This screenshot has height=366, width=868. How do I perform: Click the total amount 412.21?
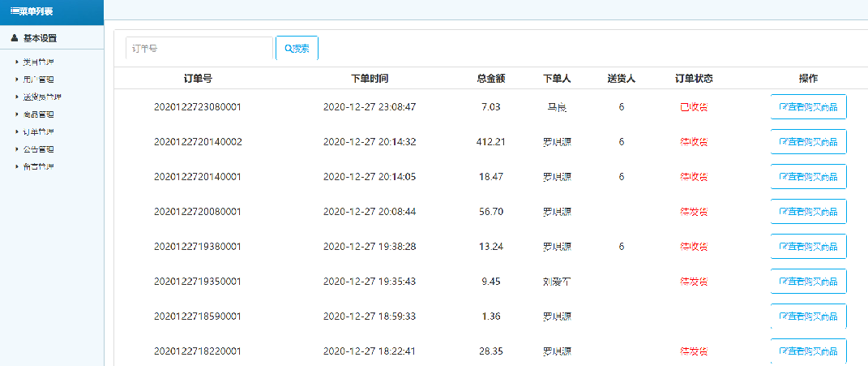(x=491, y=142)
